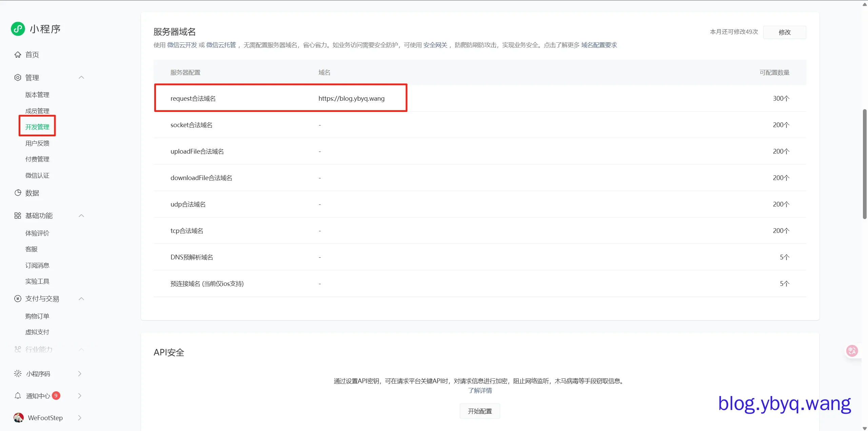Click the icon beside 行业能力
Image resolution: width=868 pixels, height=431 pixels.
[18, 349]
